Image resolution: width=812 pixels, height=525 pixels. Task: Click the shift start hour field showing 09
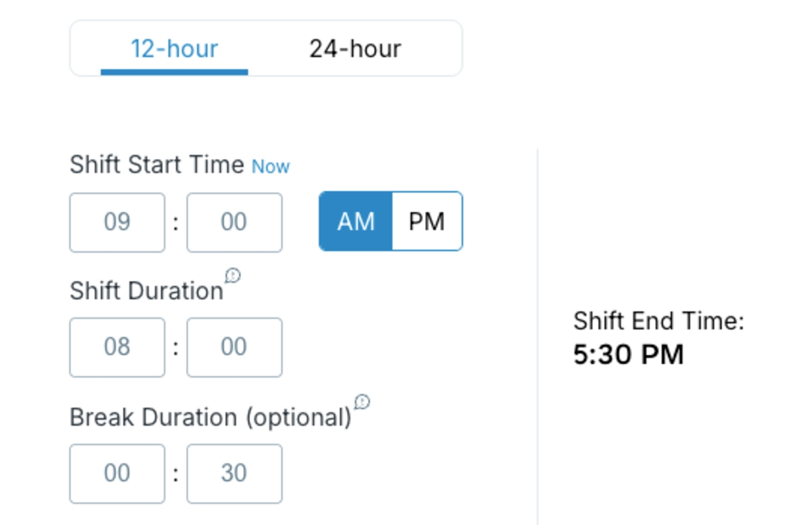coord(117,222)
